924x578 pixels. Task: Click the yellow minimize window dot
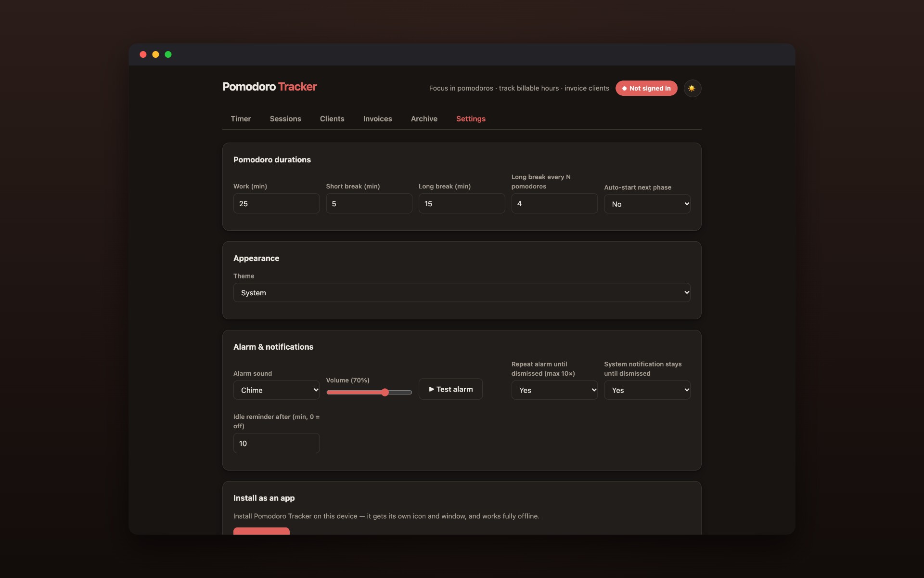(x=155, y=54)
